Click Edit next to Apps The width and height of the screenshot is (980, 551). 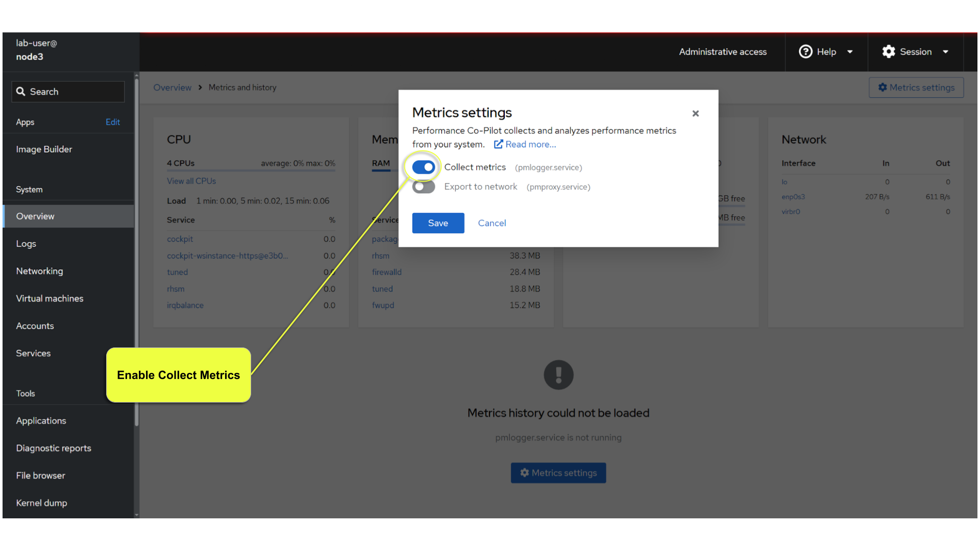(112, 122)
